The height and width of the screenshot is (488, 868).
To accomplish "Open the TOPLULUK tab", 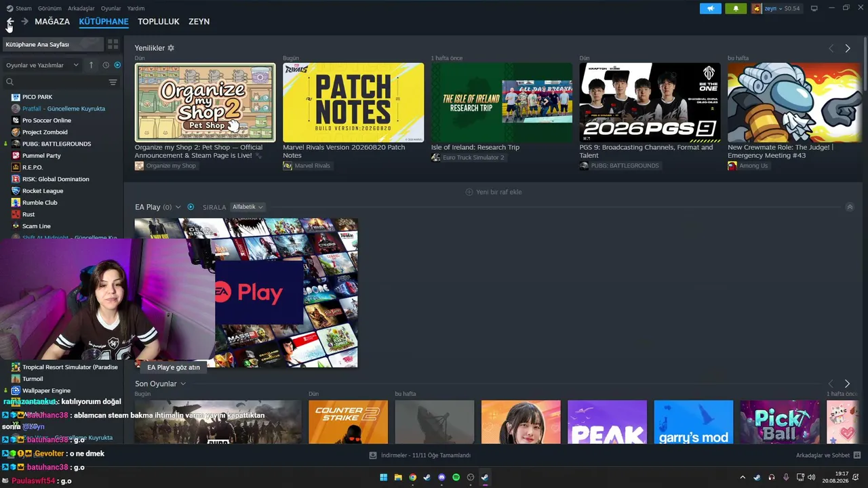I will click(x=159, y=22).
